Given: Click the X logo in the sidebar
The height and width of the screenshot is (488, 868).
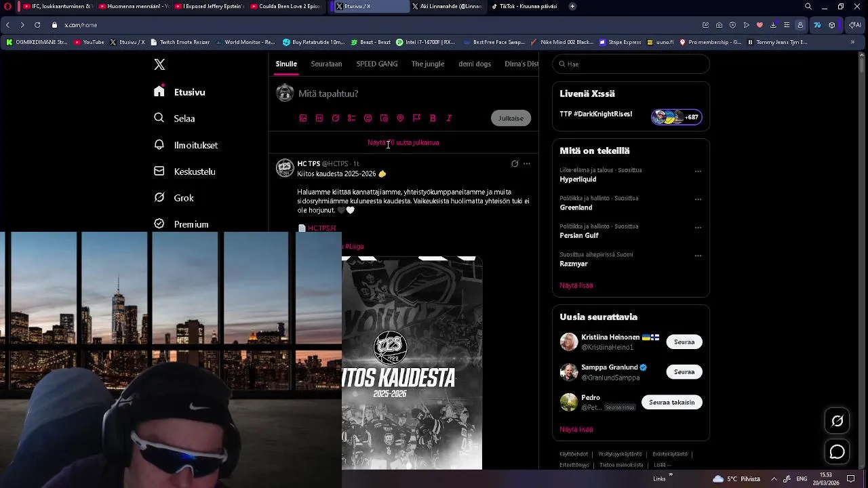Looking at the screenshot, I should 159,64.
